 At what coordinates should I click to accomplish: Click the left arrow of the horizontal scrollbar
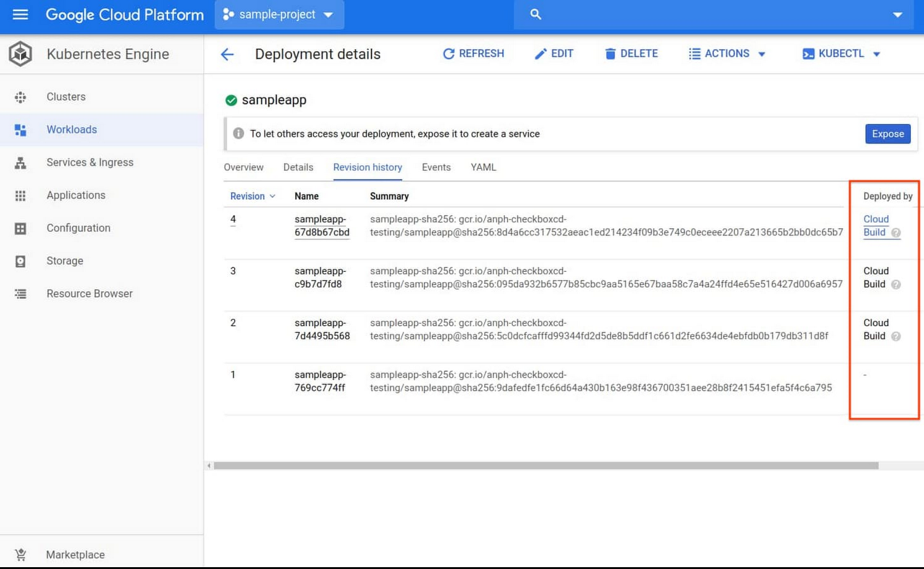pyautogui.click(x=209, y=465)
